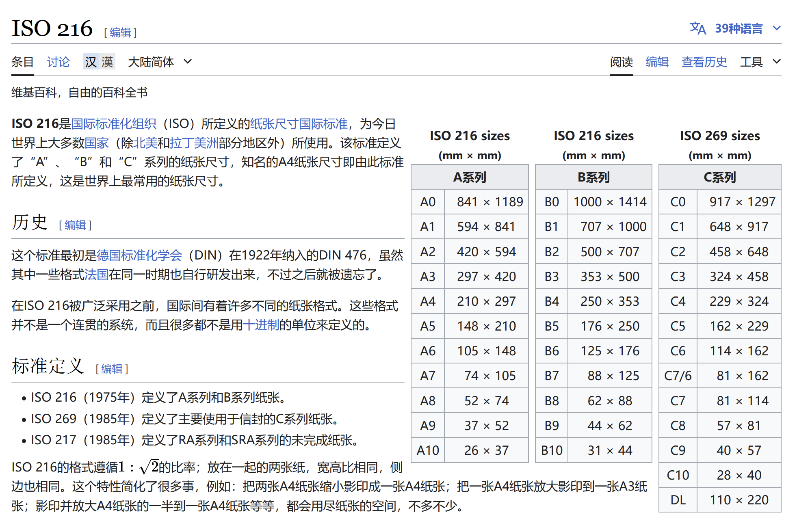Click the ISO 217（1985年）bullet item

(194, 440)
